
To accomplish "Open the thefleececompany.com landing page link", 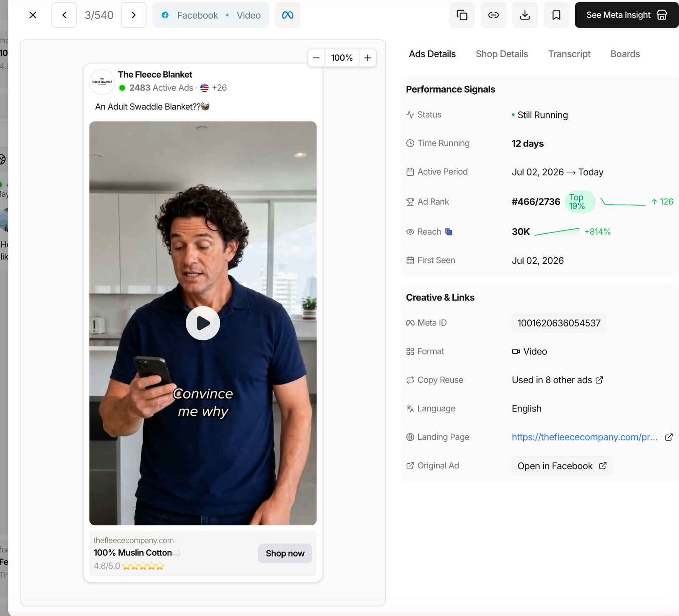I will pos(584,437).
